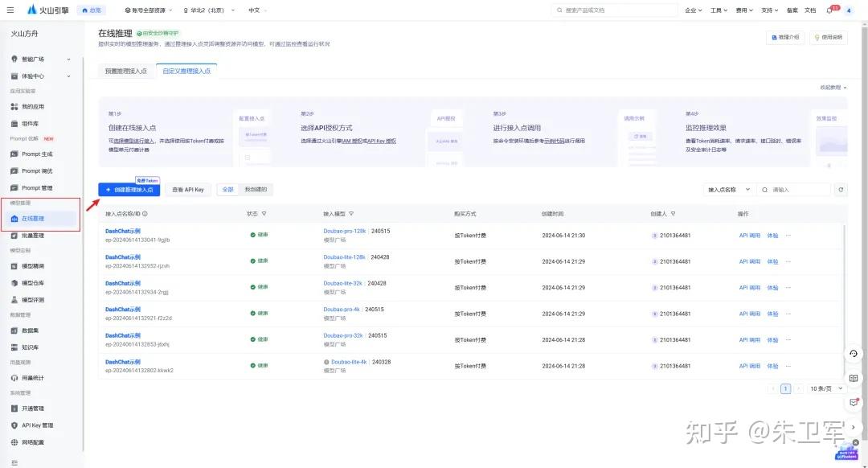Open 用量统计 in the sidebar

tap(41, 378)
